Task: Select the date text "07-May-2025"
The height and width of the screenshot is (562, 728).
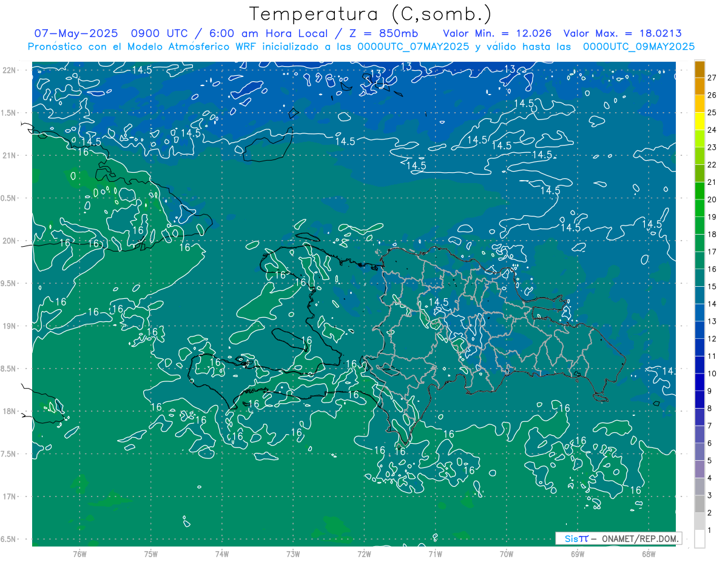Action: pyautogui.click(x=75, y=33)
